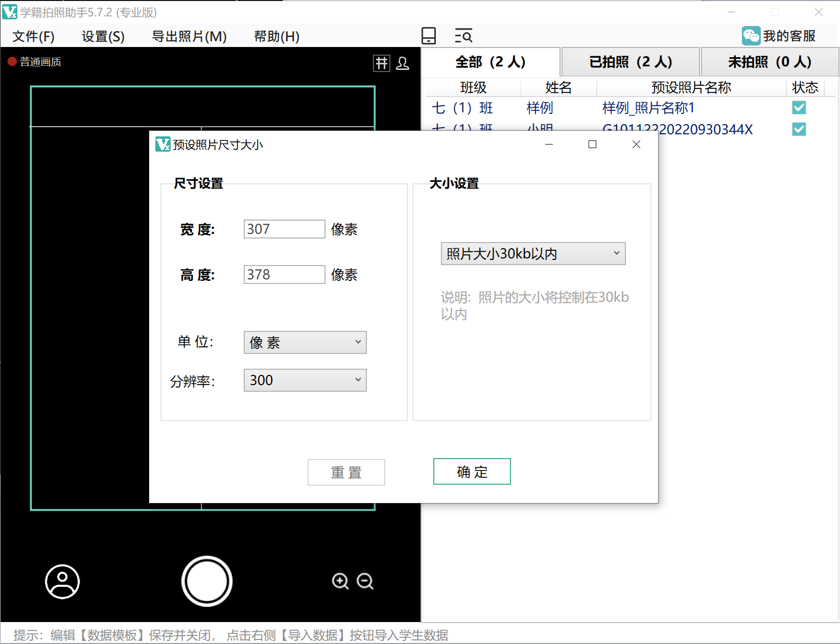Click the user profile circle icon
This screenshot has width=840, height=644.
62,581
